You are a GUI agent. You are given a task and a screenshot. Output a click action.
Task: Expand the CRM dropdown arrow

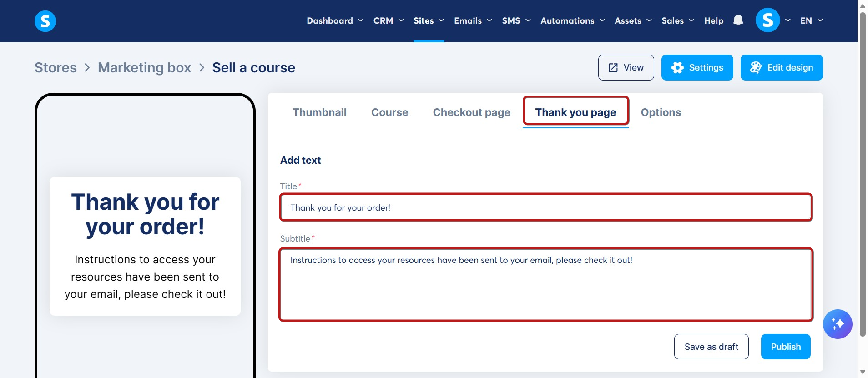tap(401, 20)
